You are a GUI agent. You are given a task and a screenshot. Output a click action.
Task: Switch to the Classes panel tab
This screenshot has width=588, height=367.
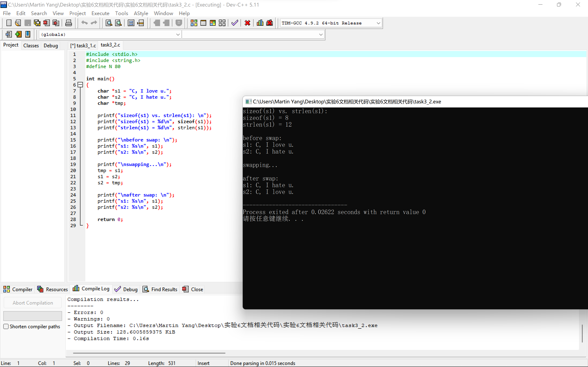[31, 45]
